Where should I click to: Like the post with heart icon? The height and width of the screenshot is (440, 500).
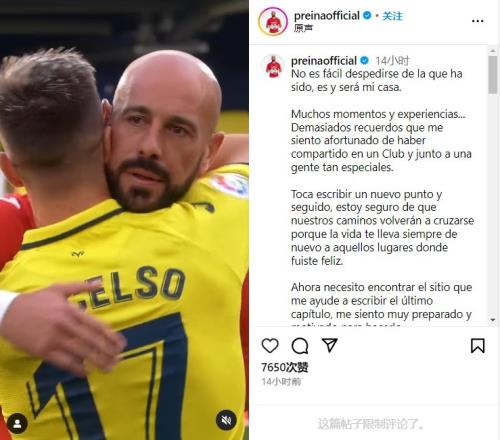[x=270, y=346]
